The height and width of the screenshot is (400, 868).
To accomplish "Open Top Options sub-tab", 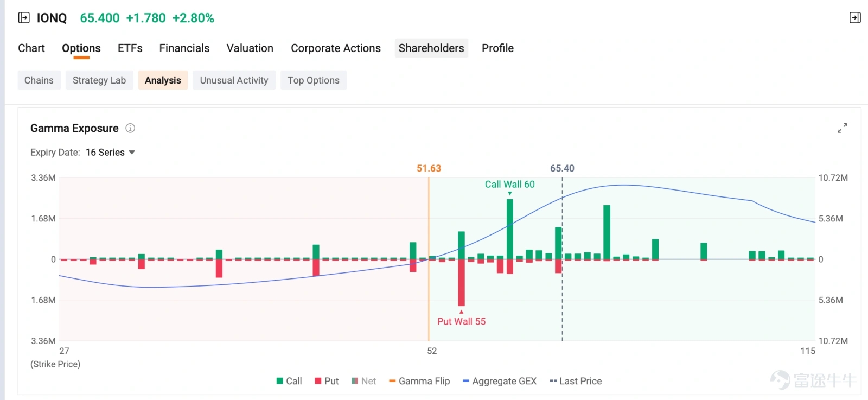I will 314,80.
